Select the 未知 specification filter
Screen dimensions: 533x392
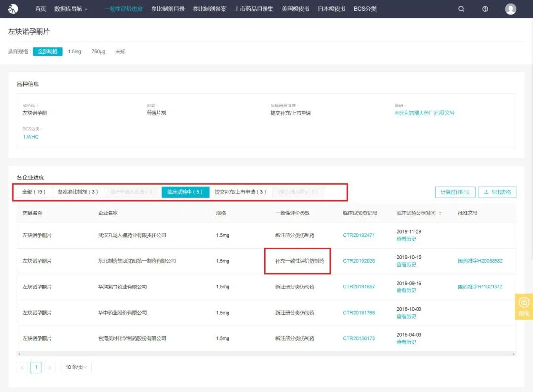click(121, 52)
